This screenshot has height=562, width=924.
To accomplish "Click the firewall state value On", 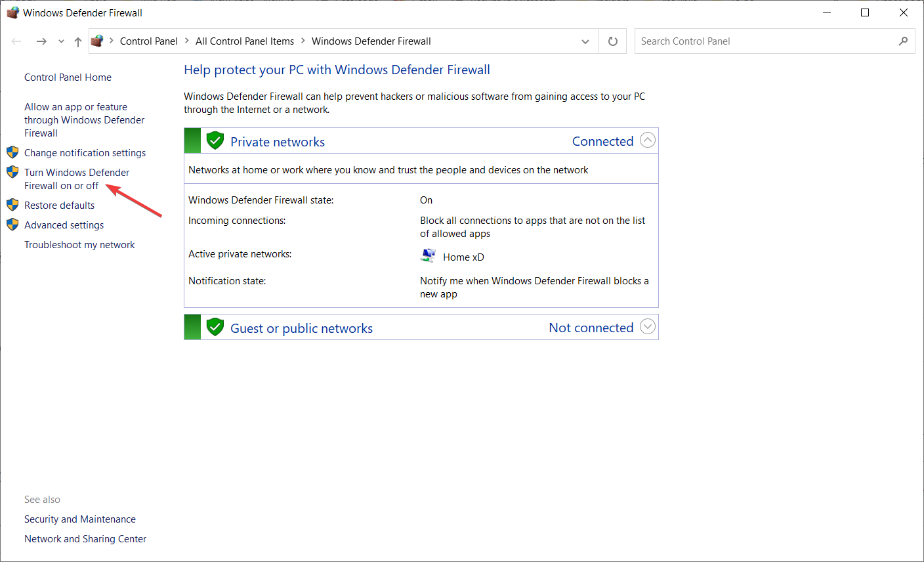I will (426, 200).
